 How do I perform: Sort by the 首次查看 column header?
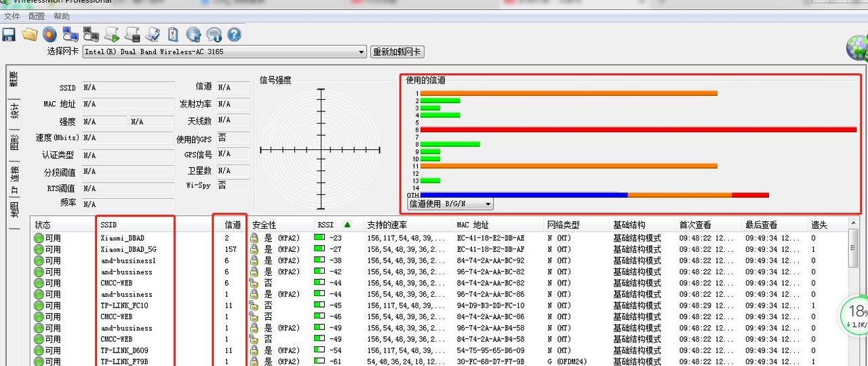tap(708, 225)
